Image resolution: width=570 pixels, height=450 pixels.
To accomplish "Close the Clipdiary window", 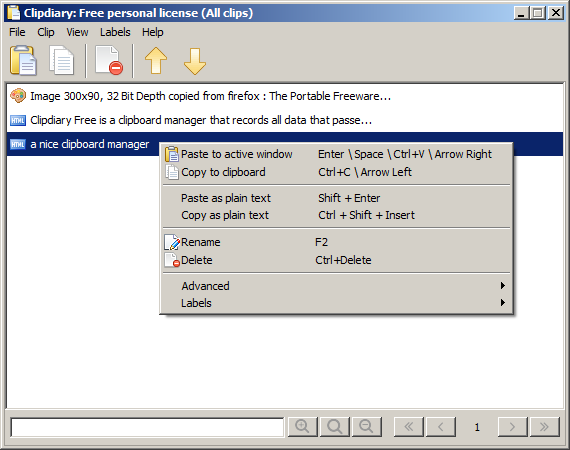I will click(556, 13).
